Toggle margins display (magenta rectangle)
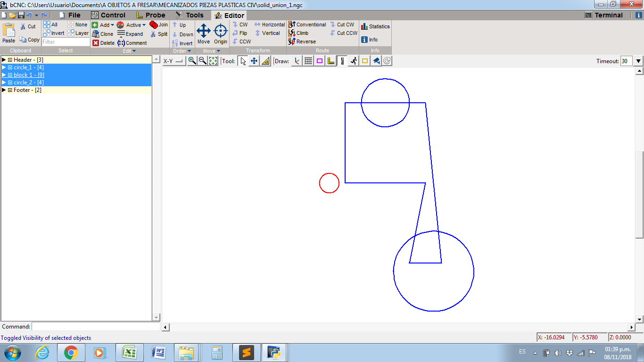Image resolution: width=644 pixels, height=362 pixels. pos(320,61)
